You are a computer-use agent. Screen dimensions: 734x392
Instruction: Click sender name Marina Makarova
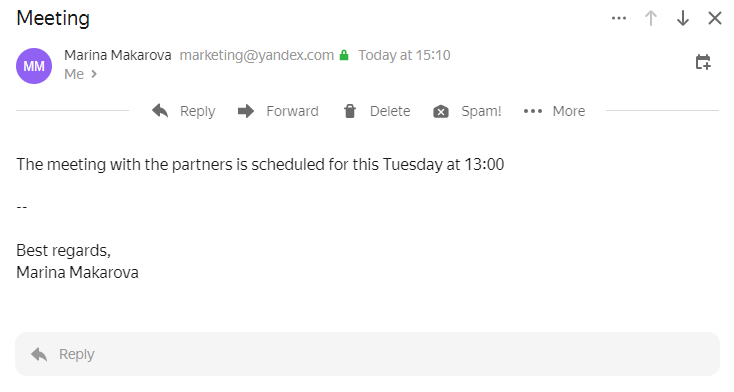coord(117,55)
